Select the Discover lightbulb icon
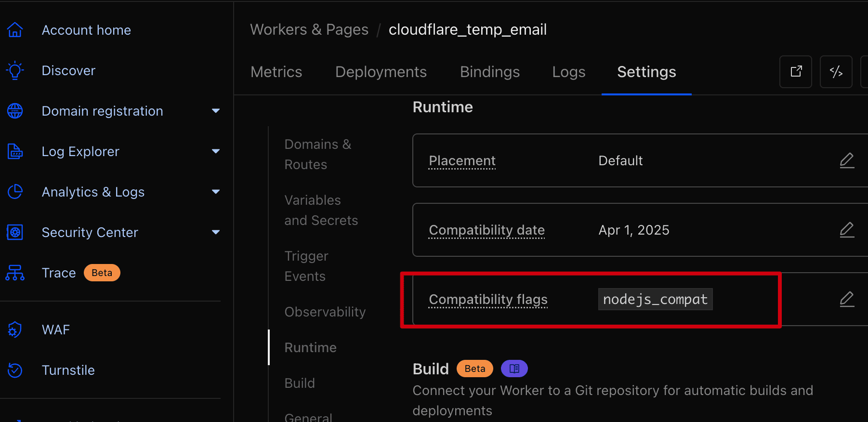 (x=15, y=70)
